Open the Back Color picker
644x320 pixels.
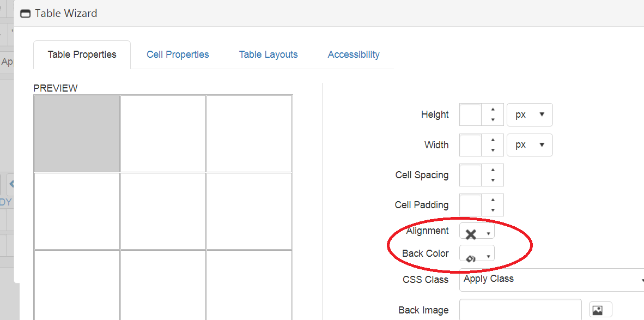click(477, 255)
